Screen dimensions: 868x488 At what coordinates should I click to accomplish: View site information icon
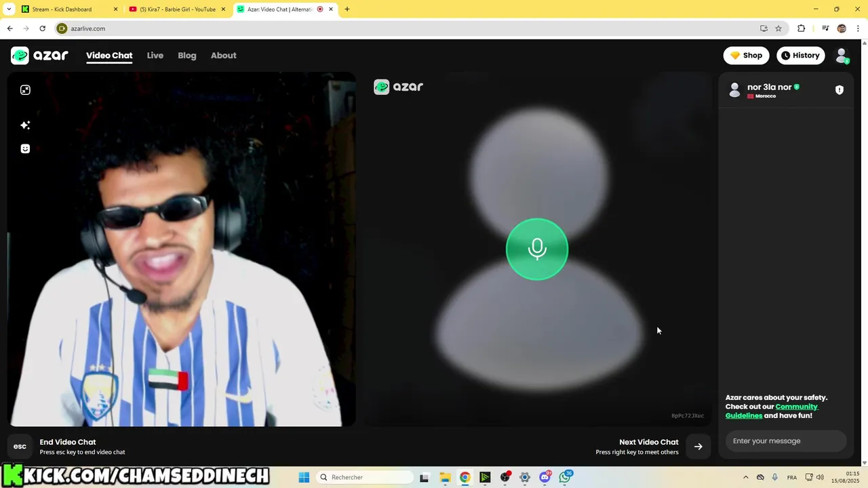tap(62, 28)
